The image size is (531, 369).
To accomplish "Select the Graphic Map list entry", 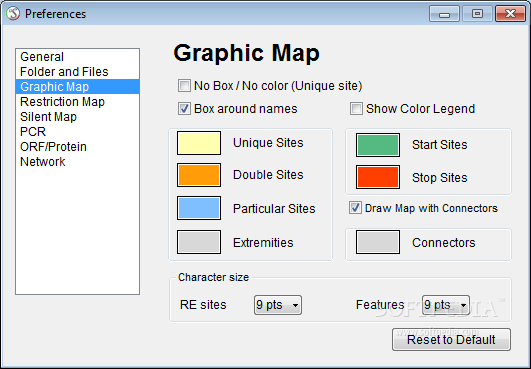I will click(77, 87).
